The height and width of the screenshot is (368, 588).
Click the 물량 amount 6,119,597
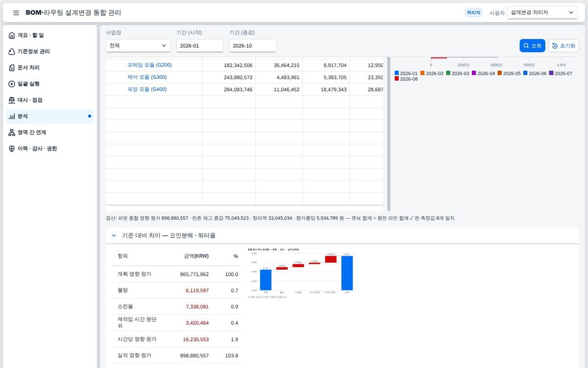click(x=197, y=290)
